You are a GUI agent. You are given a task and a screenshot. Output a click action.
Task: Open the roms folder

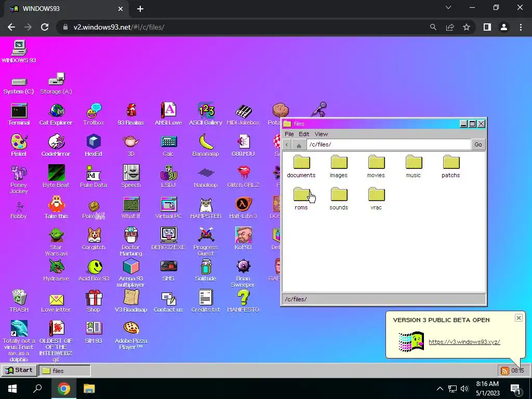(x=301, y=199)
